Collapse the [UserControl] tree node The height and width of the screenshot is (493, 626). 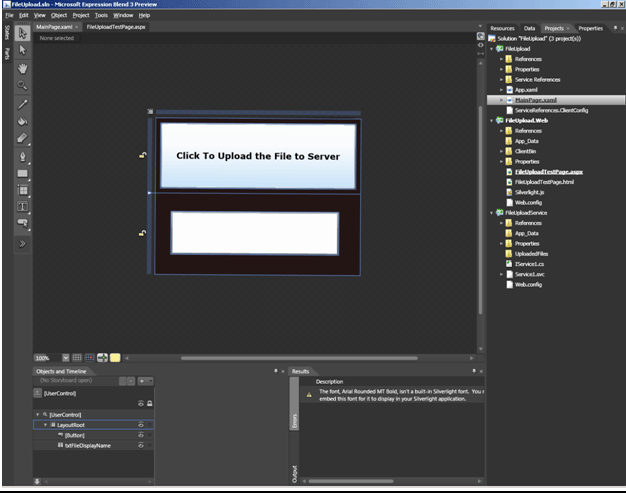coord(38,415)
